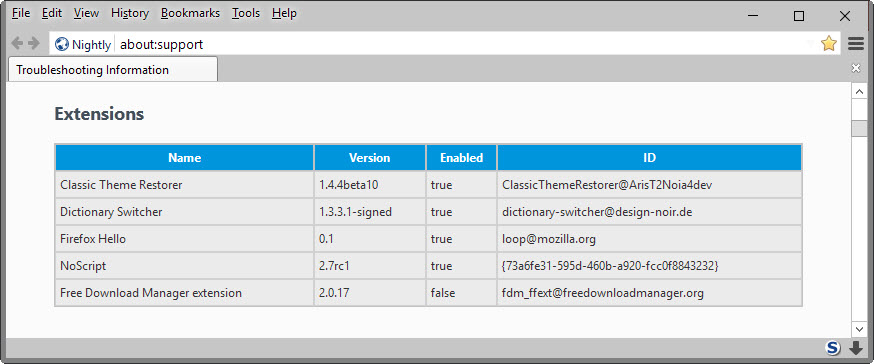Open the Tools menu
Screen dimensions: 874x364
(246, 13)
